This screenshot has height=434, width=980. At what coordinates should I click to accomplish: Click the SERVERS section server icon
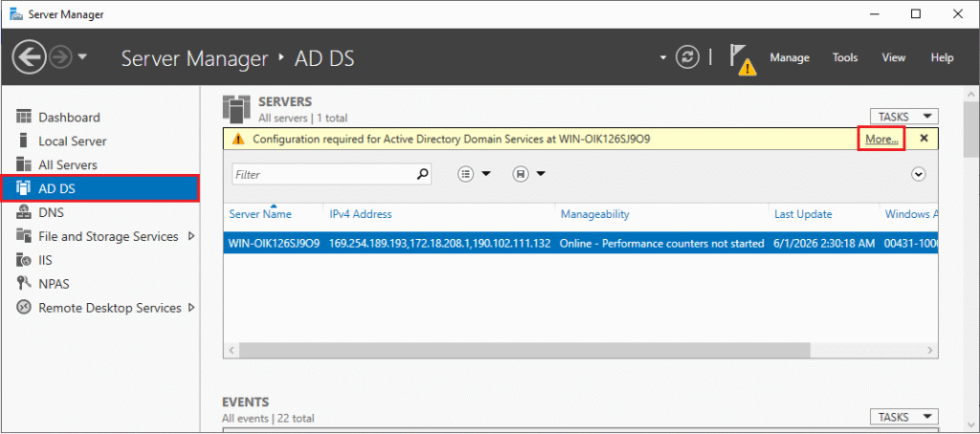click(237, 110)
